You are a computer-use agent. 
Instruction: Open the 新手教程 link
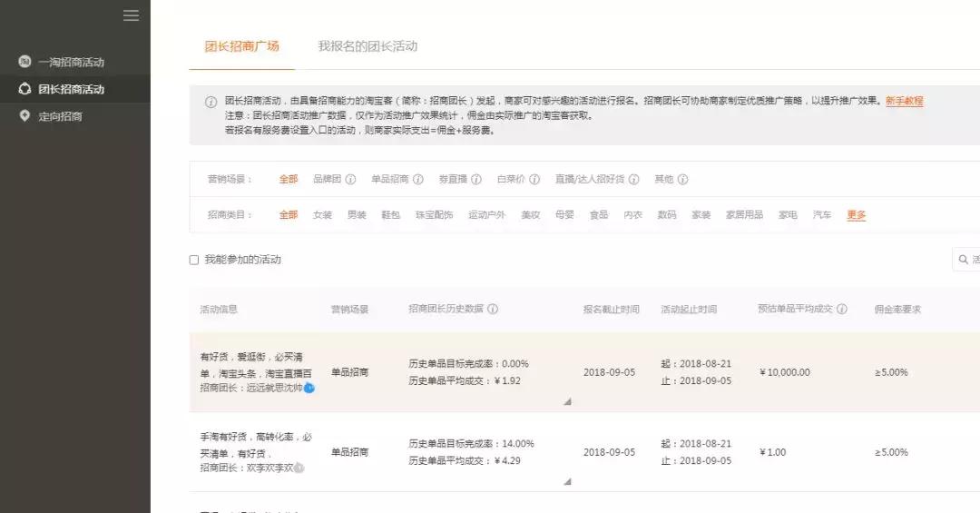(x=904, y=101)
